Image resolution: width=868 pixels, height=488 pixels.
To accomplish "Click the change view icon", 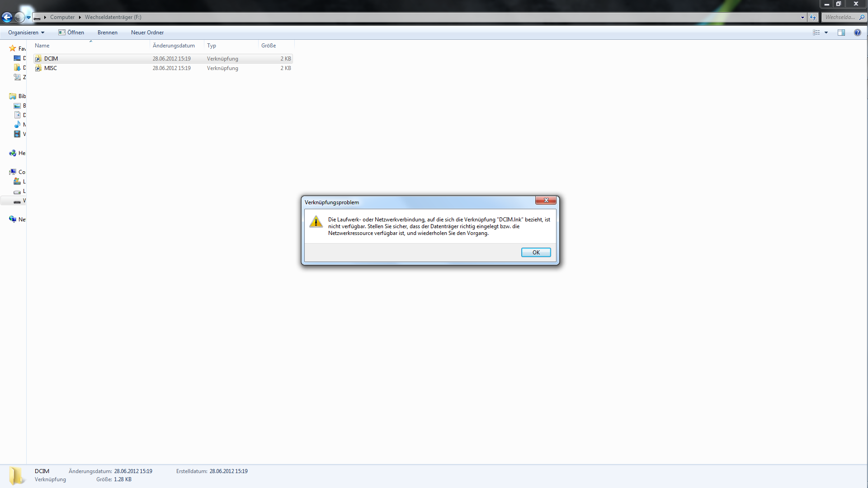I will pos(816,33).
